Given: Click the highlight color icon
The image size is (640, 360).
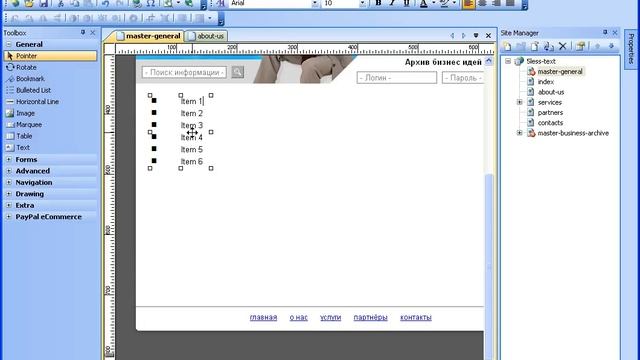Looking at the screenshot, I should pyautogui.click(x=444, y=3).
